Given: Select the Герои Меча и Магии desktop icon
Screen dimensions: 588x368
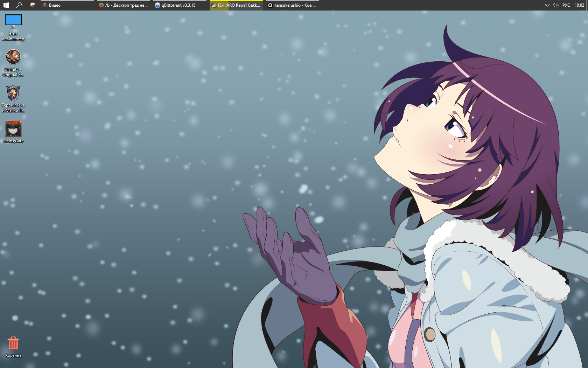Looking at the screenshot, I should point(13,99).
